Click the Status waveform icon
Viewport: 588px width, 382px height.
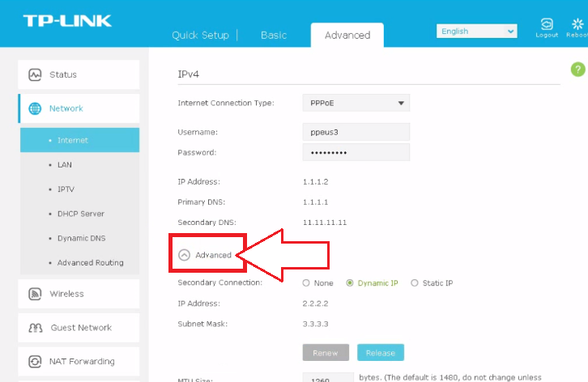point(35,74)
